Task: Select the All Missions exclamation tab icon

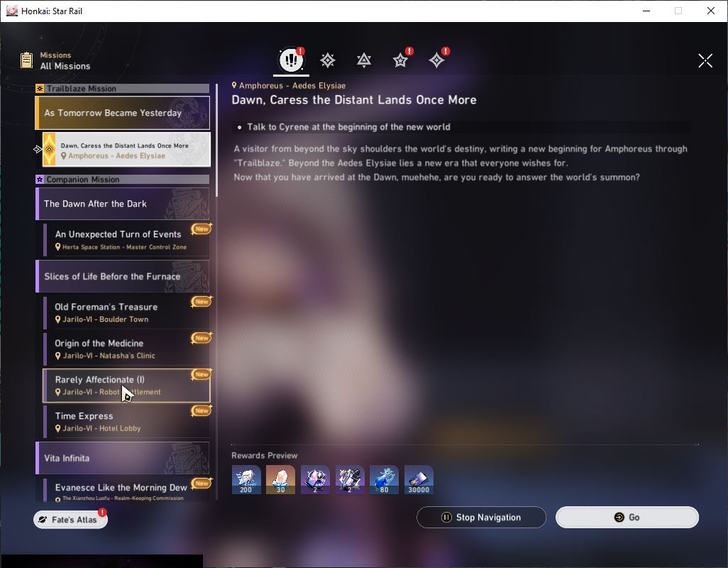Action: pyautogui.click(x=291, y=60)
